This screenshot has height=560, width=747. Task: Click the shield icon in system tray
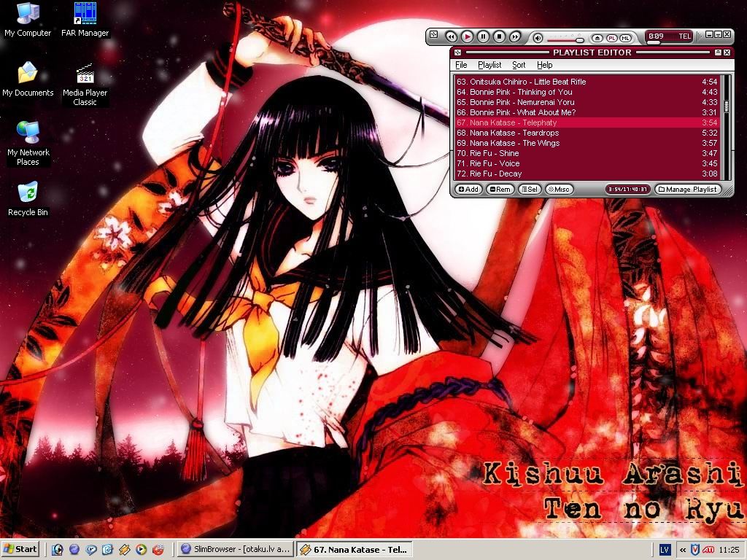[695, 550]
